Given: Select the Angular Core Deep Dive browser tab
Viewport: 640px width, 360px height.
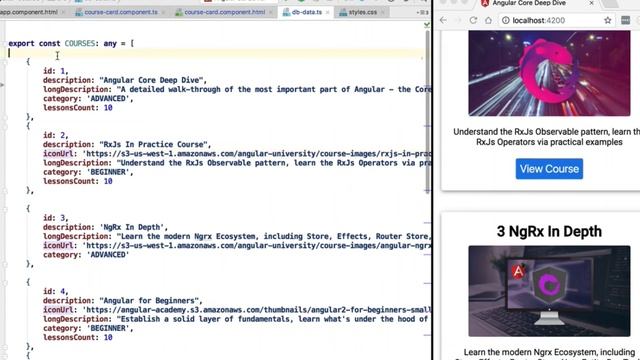Looking at the screenshot, I should pyautogui.click(x=529, y=3).
